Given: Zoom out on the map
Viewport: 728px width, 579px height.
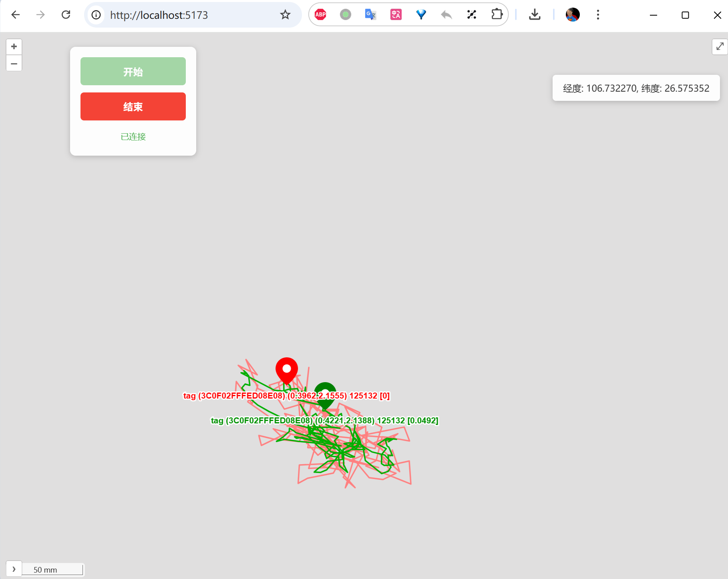Looking at the screenshot, I should coord(14,64).
